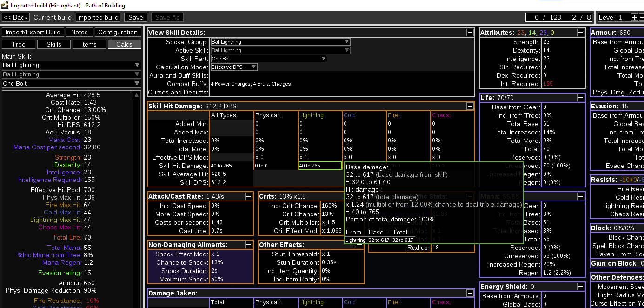Click the scroll up arrow in sidebar stats
Viewport: 644px width, 308px height.
pyautogui.click(x=136, y=95)
